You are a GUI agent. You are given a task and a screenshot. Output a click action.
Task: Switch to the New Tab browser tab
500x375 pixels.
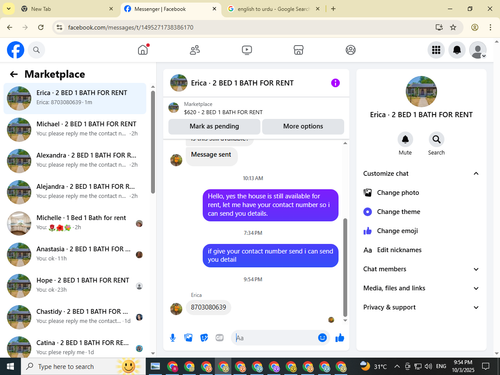coord(67,9)
